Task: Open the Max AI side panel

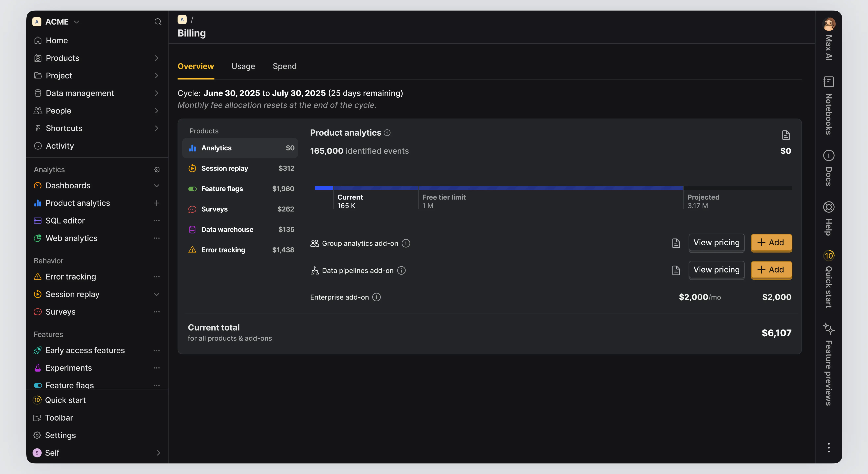Action: 828,40
